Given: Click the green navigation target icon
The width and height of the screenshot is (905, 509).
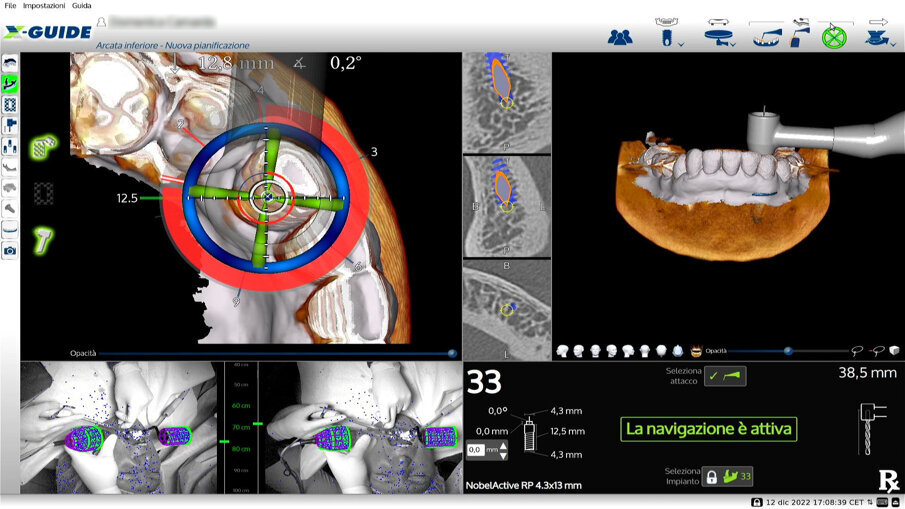Looking at the screenshot, I should coord(834,38).
